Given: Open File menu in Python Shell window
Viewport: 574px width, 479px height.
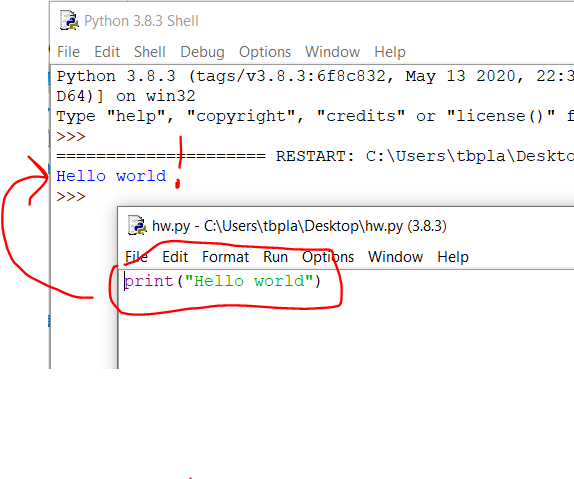Looking at the screenshot, I should [x=68, y=52].
